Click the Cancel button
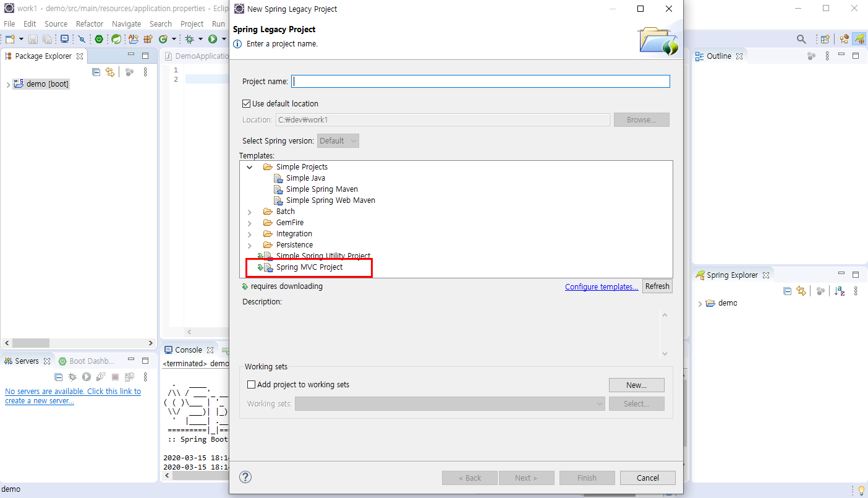 pos(647,478)
